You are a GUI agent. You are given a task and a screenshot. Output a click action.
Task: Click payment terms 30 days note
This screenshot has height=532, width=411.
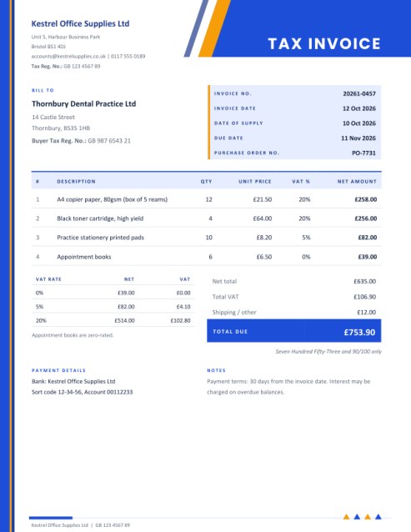pyautogui.click(x=288, y=387)
